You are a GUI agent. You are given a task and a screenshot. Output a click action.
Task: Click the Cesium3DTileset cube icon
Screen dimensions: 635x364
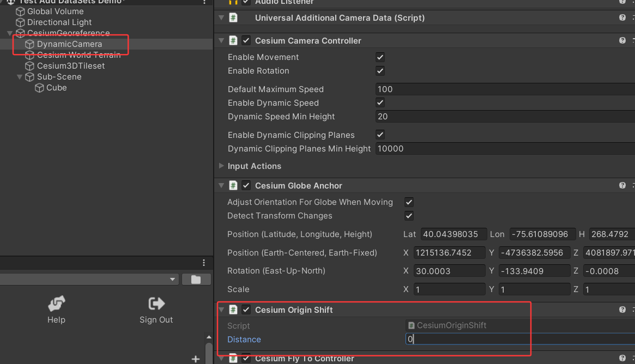pyautogui.click(x=29, y=66)
